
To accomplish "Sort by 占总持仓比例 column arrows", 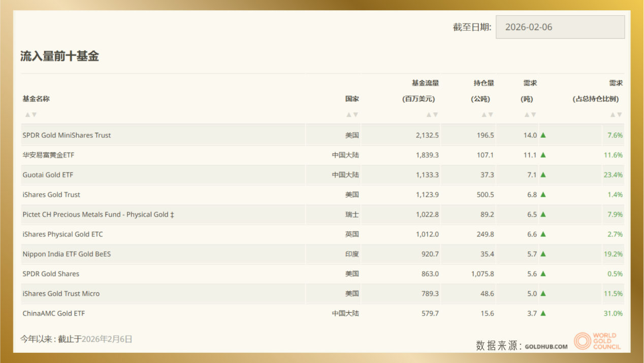I will point(616,115).
